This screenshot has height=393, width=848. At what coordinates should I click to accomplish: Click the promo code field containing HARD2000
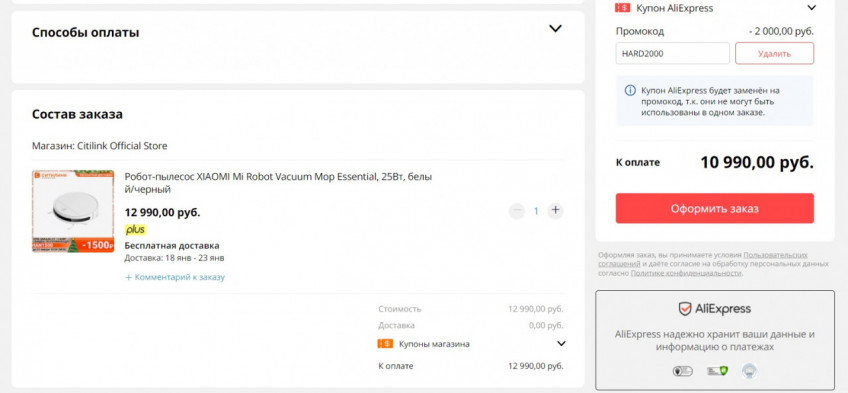[x=672, y=54]
